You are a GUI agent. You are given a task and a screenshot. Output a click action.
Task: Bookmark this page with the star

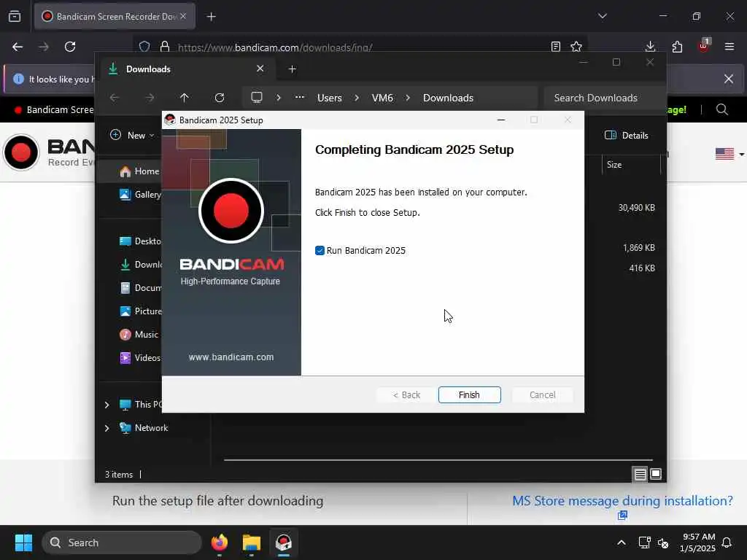pos(576,47)
